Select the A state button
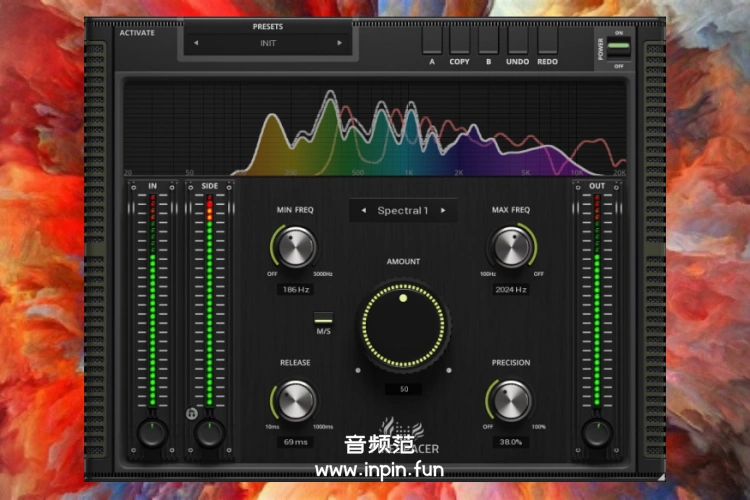Screen dimensions: 750x500 point(432,43)
